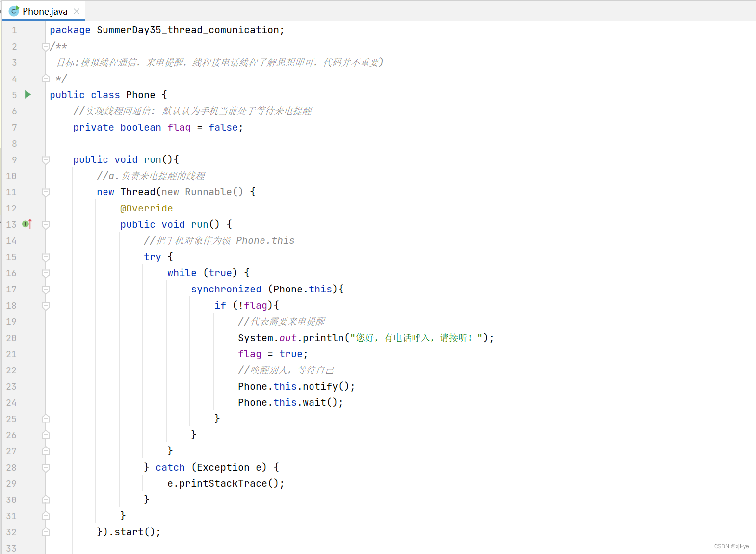Fold the if (!flag) block at line 18
This screenshot has height=554, width=756.
click(x=46, y=306)
